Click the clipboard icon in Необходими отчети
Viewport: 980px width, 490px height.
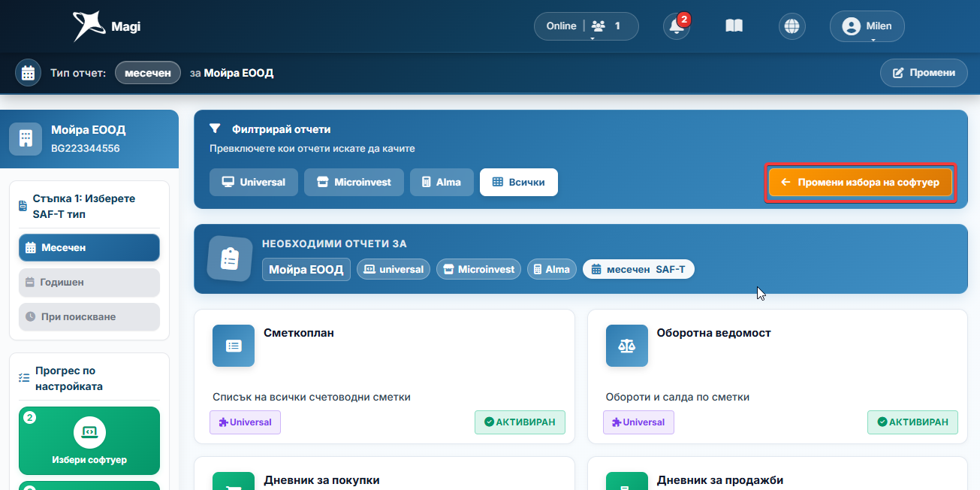pos(230,259)
